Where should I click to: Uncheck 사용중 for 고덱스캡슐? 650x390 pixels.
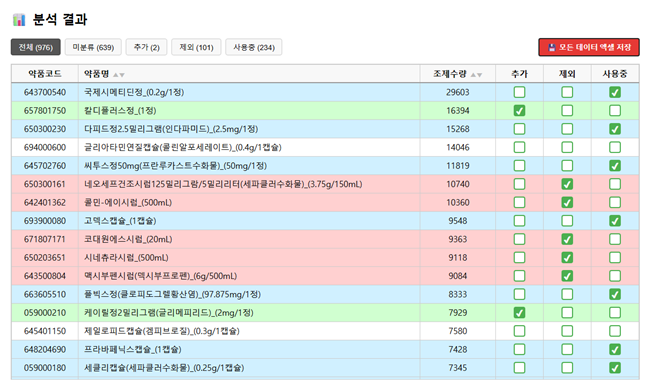(615, 221)
